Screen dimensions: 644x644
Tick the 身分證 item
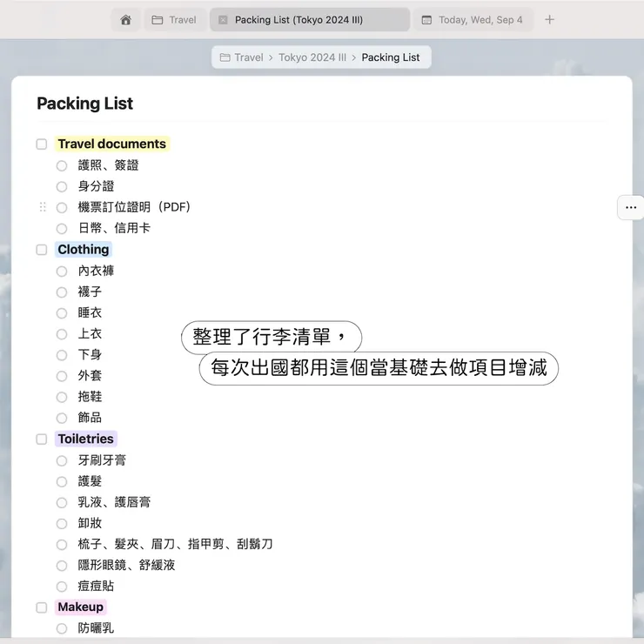coord(62,187)
